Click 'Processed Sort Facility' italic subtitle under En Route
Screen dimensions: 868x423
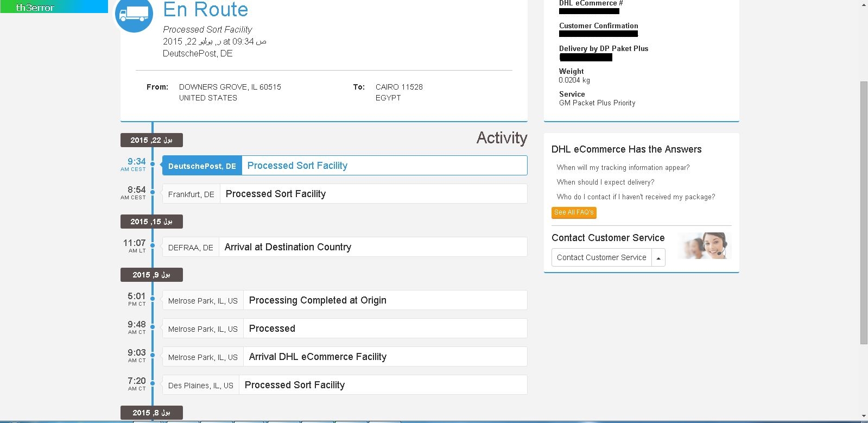tap(207, 30)
